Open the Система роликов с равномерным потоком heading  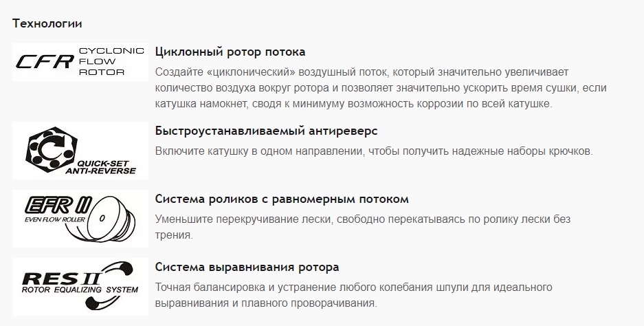coord(282,199)
